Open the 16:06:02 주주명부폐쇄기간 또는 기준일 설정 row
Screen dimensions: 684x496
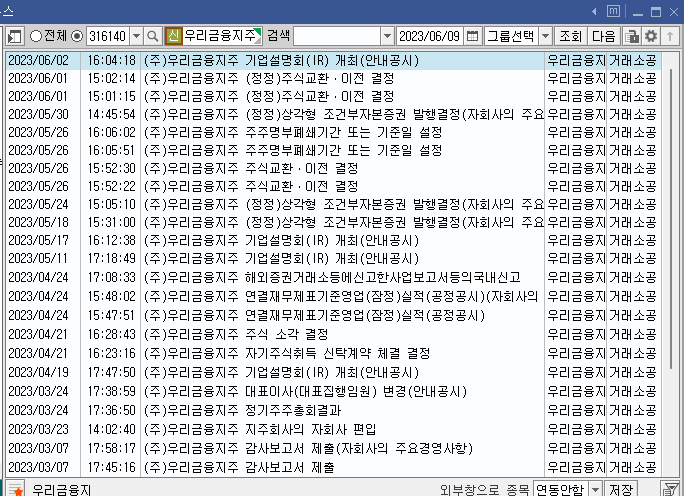point(333,132)
